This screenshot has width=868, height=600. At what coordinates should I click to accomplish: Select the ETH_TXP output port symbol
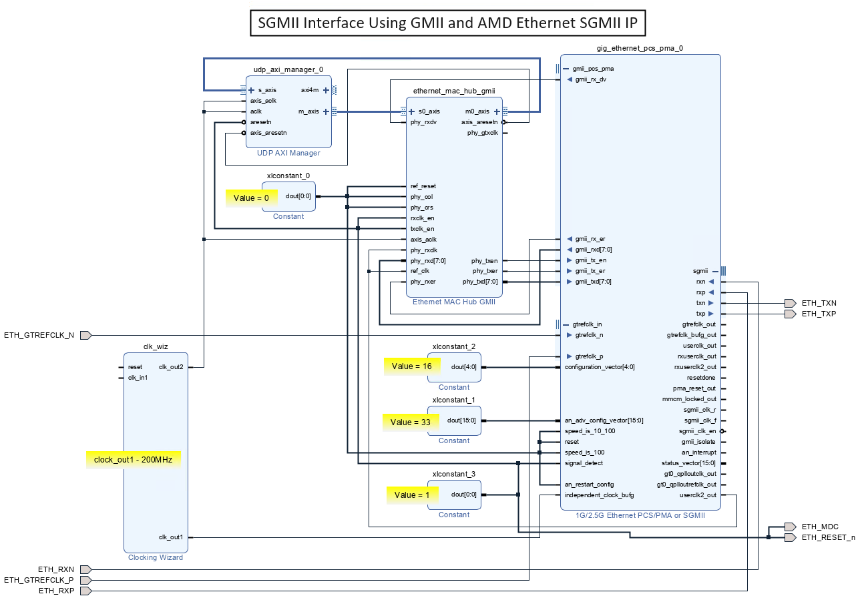coord(791,314)
